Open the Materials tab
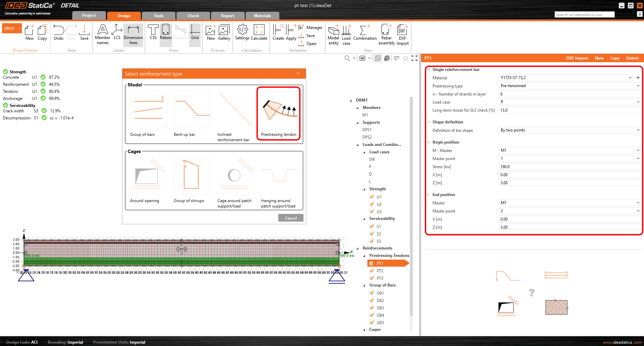The image size is (644, 346). [262, 15]
